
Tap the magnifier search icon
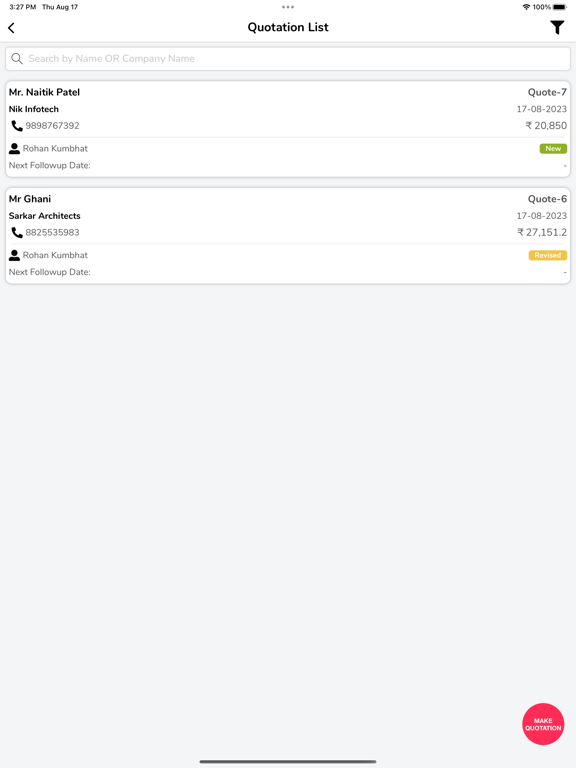(17, 59)
